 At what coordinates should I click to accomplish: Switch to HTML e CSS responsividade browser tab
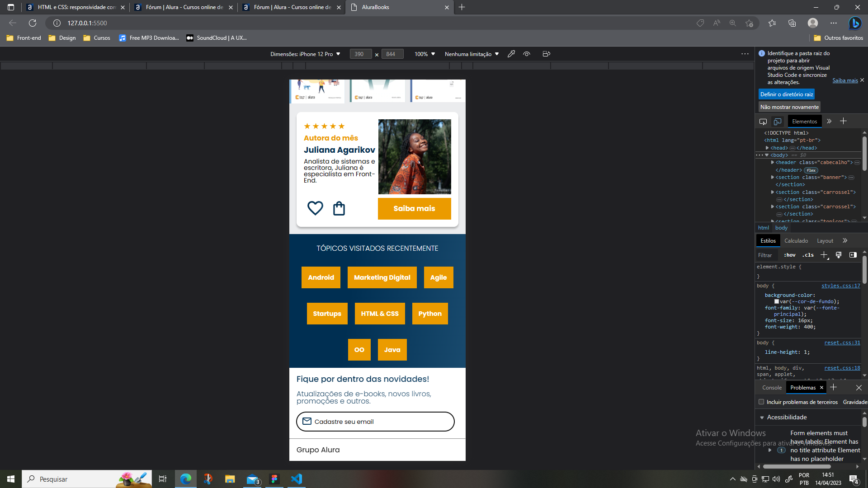tap(76, 7)
